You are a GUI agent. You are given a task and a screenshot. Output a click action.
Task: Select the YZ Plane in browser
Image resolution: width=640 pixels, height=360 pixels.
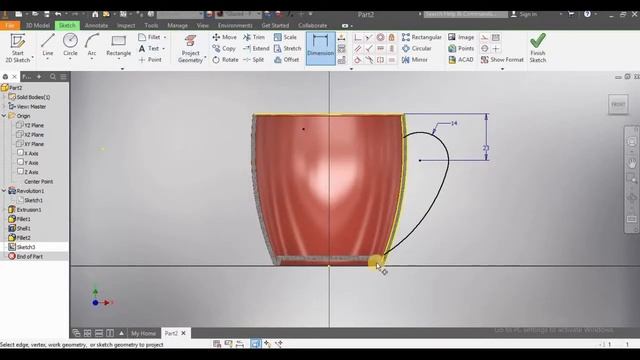30,125
